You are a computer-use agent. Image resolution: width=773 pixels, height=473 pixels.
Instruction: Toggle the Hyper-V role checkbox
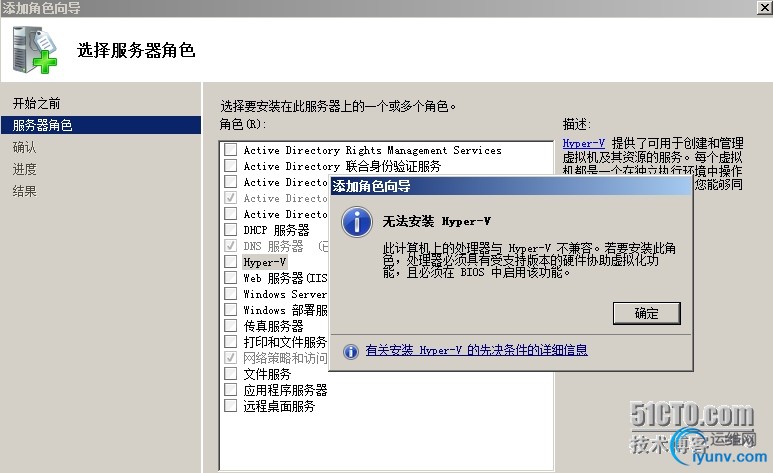pos(231,261)
